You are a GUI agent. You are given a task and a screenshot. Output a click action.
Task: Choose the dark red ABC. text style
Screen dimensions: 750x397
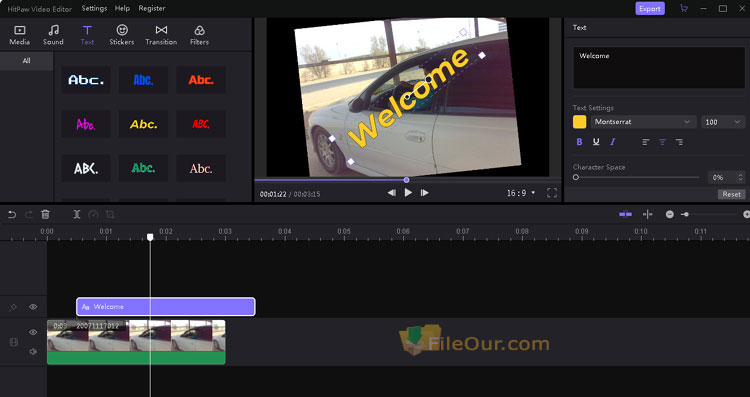tap(201, 124)
